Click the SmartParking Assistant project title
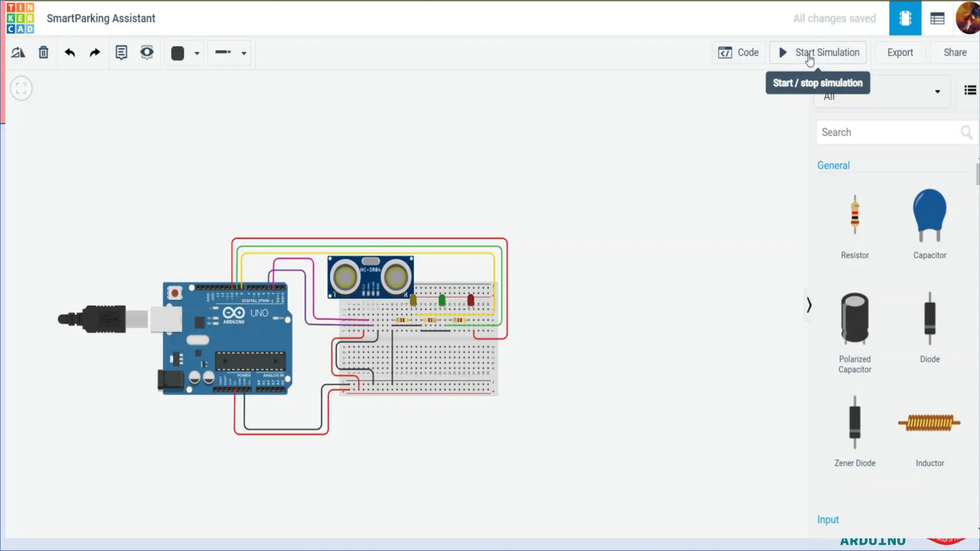Screen dimensions: 980x551 101,18
